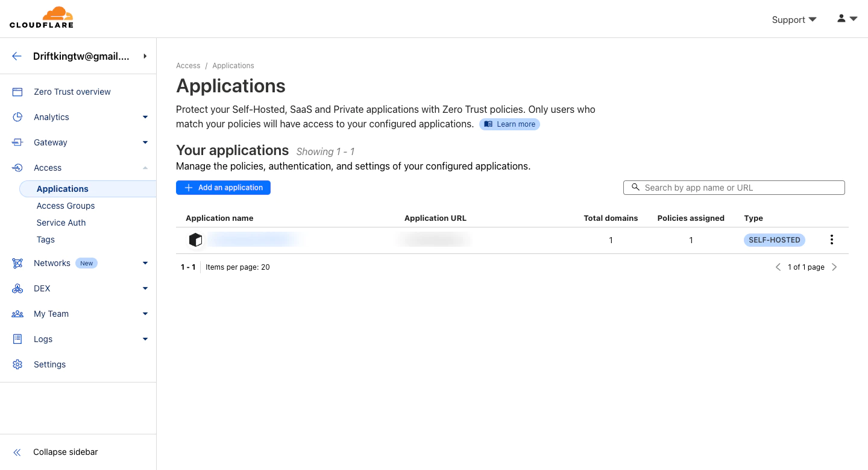Open the Support dropdown
Viewport: 868px width, 470px height.
794,19
